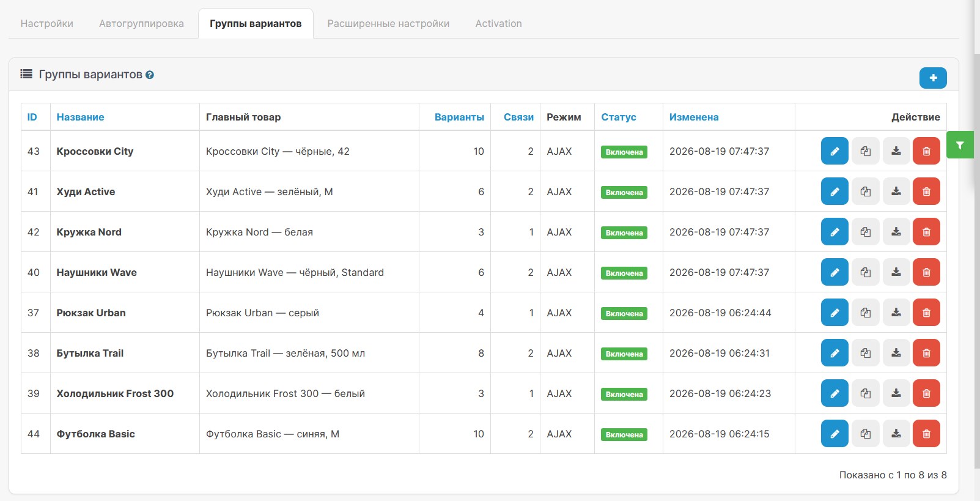Copy the Кроссовки City group
Image resolution: width=980 pixels, height=501 pixels.
click(866, 151)
